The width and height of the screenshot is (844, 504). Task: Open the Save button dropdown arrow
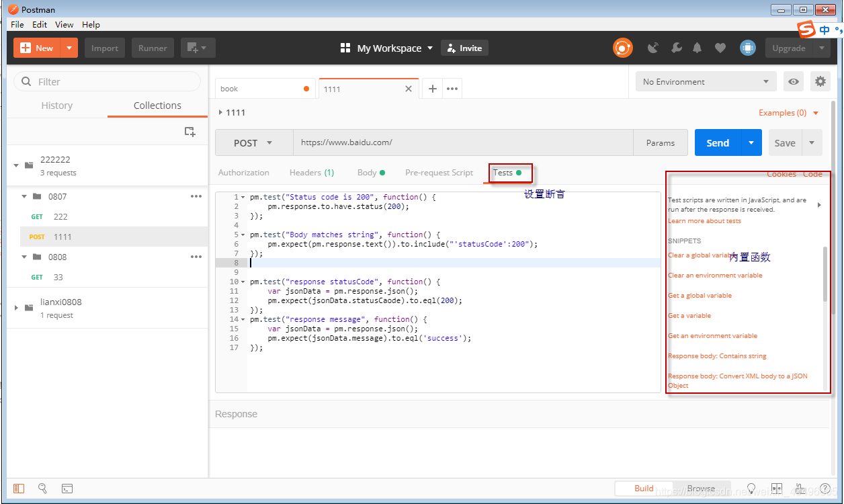(x=812, y=142)
